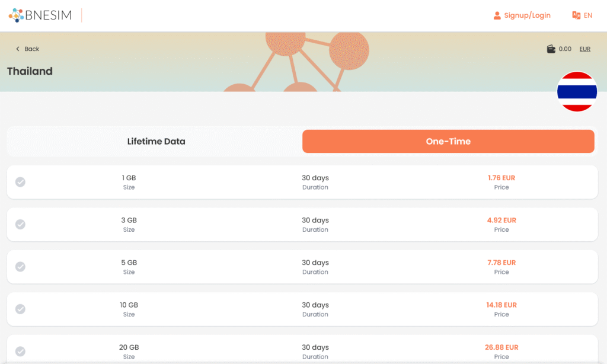607x364 pixels.
Task: Select the 10 GB plan checkmark
Action: pyautogui.click(x=20, y=309)
